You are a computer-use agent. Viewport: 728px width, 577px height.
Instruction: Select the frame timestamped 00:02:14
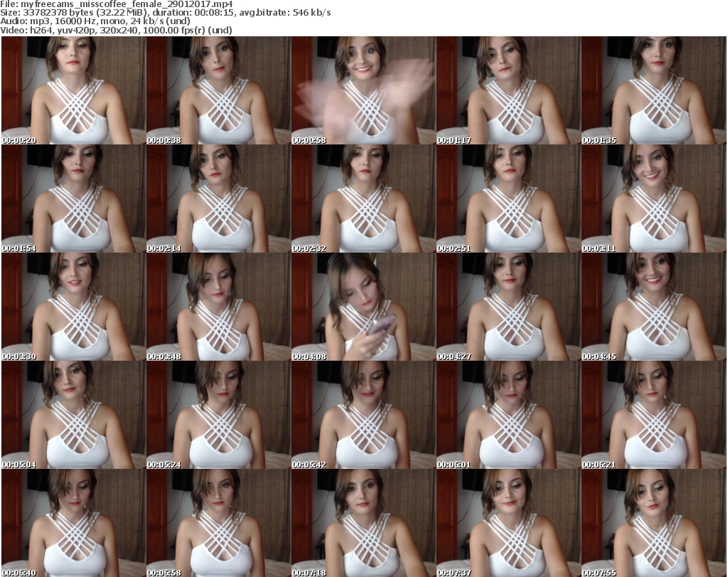tap(218, 198)
